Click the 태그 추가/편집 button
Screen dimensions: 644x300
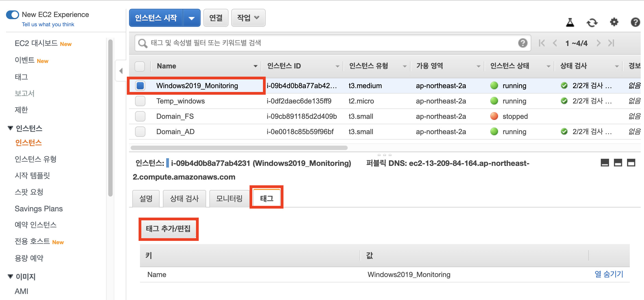coord(168,229)
